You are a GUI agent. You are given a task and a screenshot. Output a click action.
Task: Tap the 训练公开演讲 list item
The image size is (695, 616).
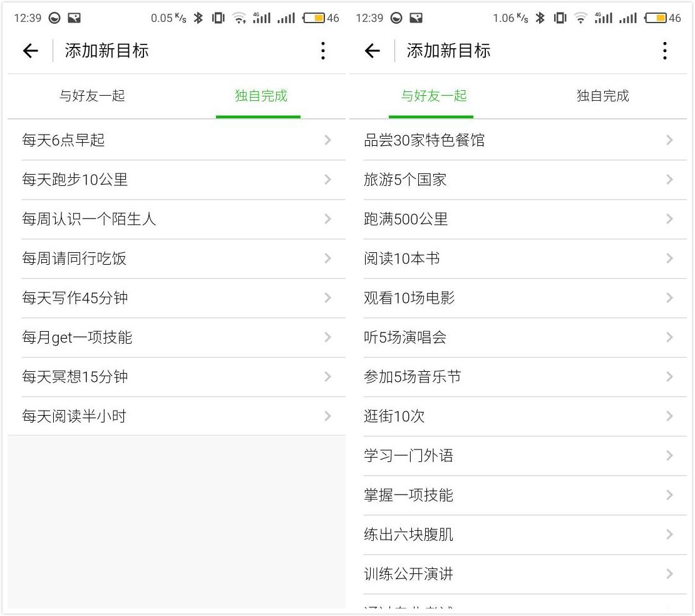pos(408,574)
